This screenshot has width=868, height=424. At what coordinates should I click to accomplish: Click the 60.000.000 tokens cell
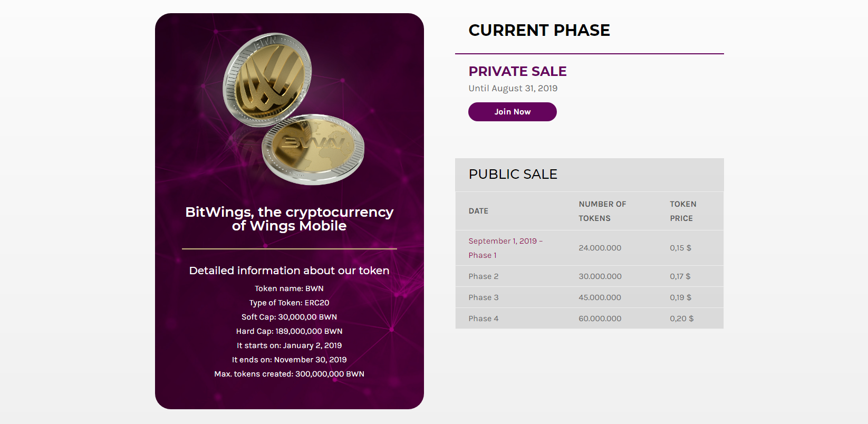pos(600,319)
